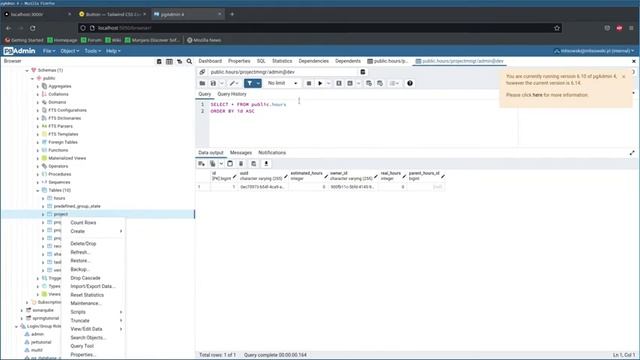Switch to the Notifications tab
The width and height of the screenshot is (640, 360).
pos(272,153)
